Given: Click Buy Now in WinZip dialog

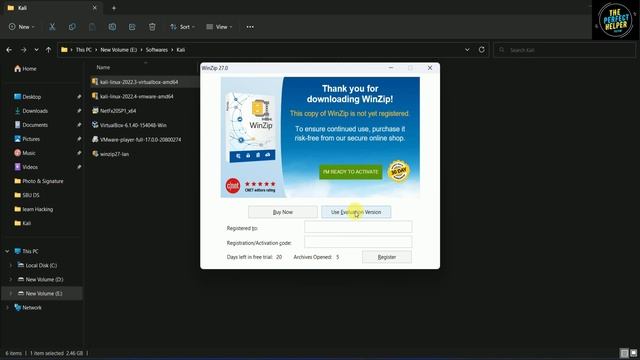Looking at the screenshot, I should coord(283,212).
